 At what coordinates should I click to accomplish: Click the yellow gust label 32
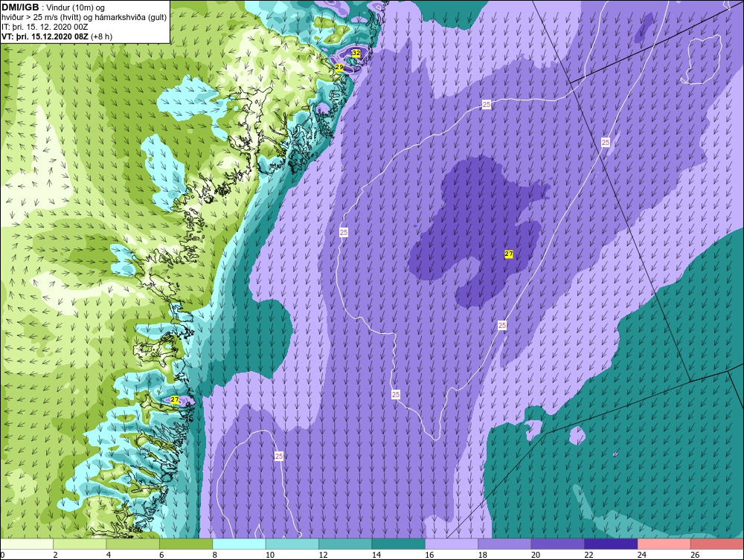pos(356,53)
